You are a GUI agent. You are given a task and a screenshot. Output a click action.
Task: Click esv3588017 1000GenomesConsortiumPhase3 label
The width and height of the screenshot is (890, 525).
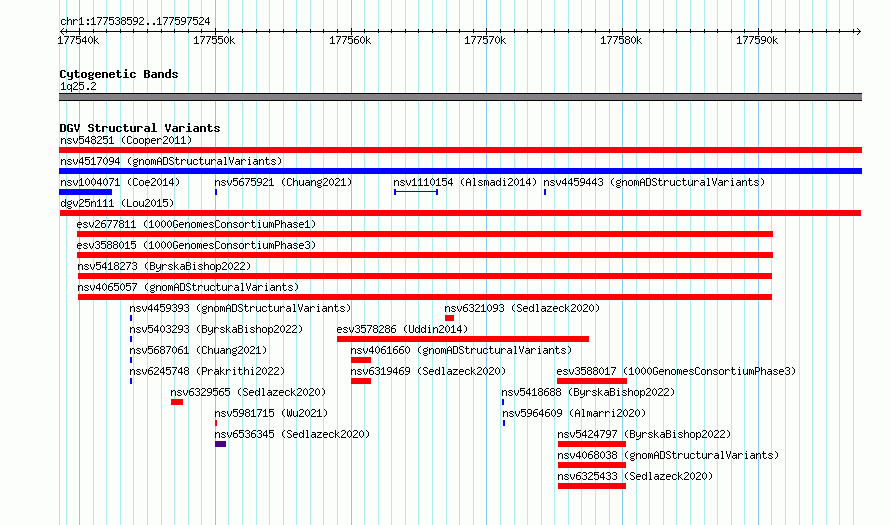point(676,371)
